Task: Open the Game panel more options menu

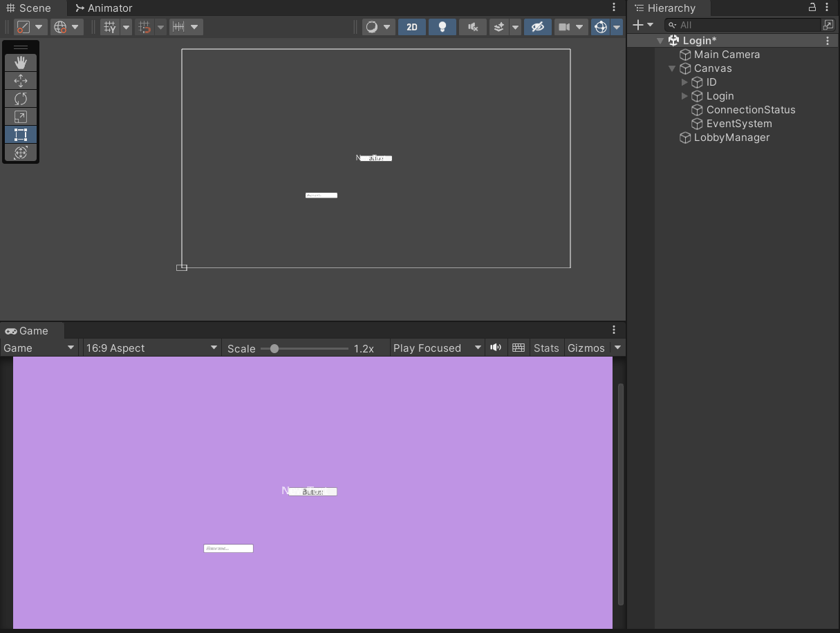Action: pyautogui.click(x=614, y=330)
